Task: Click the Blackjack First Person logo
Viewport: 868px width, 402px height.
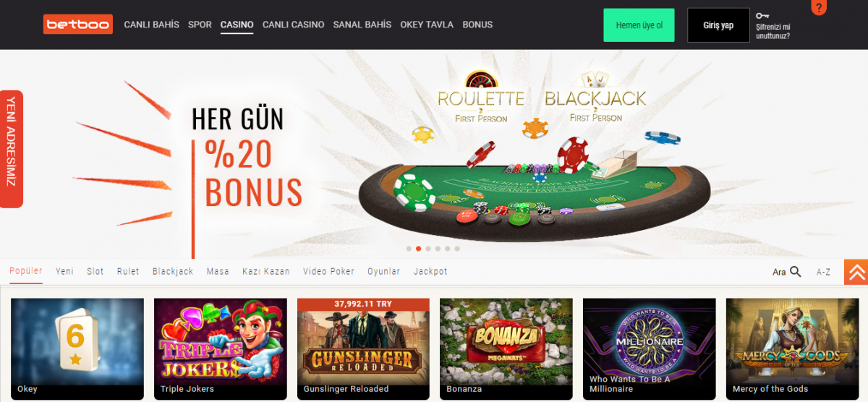Action: point(595,97)
